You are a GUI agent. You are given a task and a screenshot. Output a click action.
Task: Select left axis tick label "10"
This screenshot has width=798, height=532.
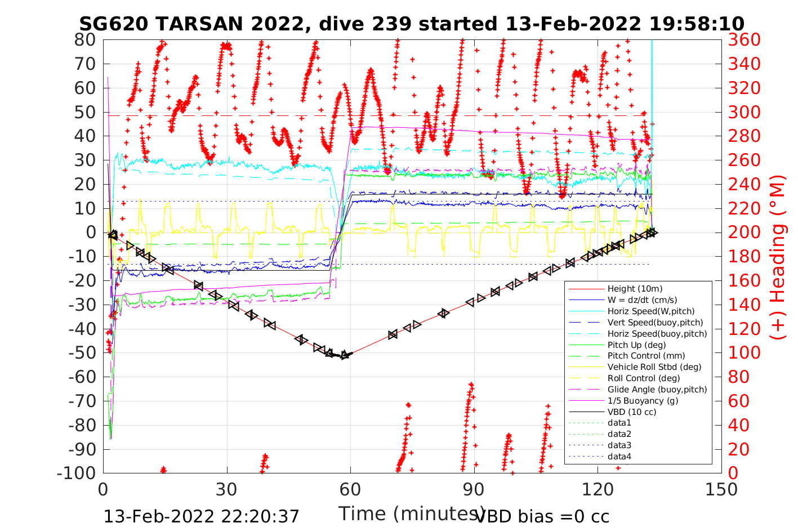click(86, 208)
